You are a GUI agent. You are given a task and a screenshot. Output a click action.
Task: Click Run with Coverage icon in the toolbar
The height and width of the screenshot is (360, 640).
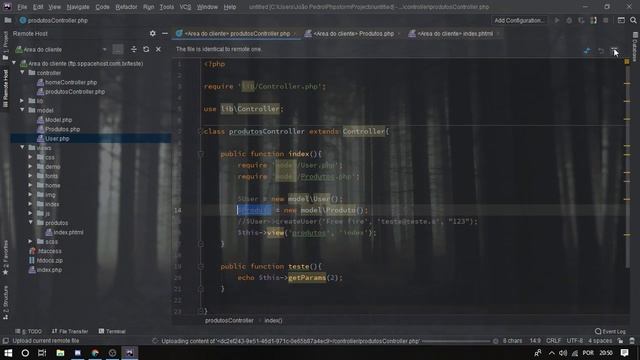[581, 20]
